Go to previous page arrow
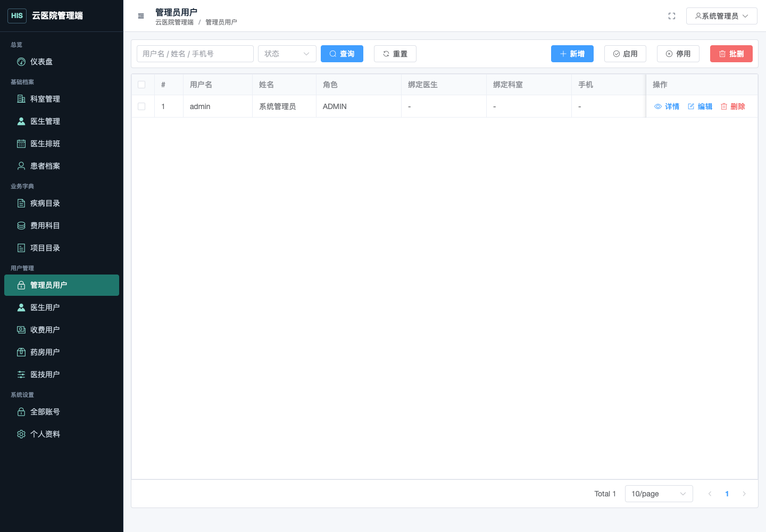Screen dimensions: 766x532 point(710,494)
